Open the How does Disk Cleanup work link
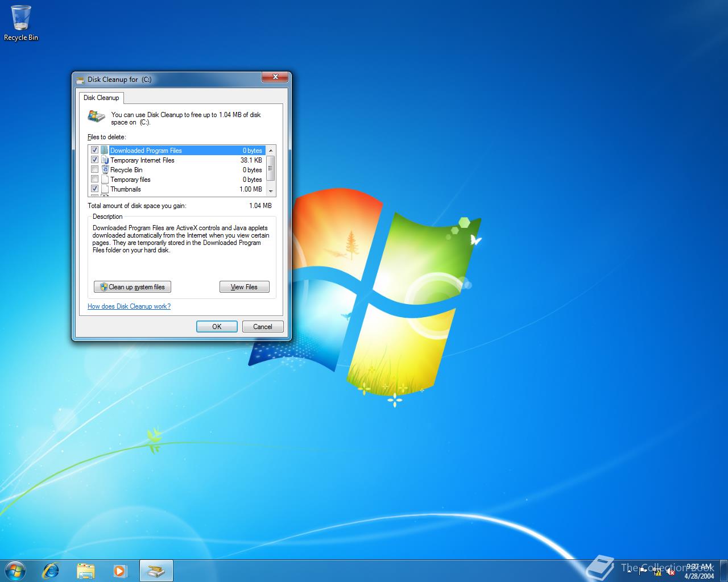 coord(129,306)
